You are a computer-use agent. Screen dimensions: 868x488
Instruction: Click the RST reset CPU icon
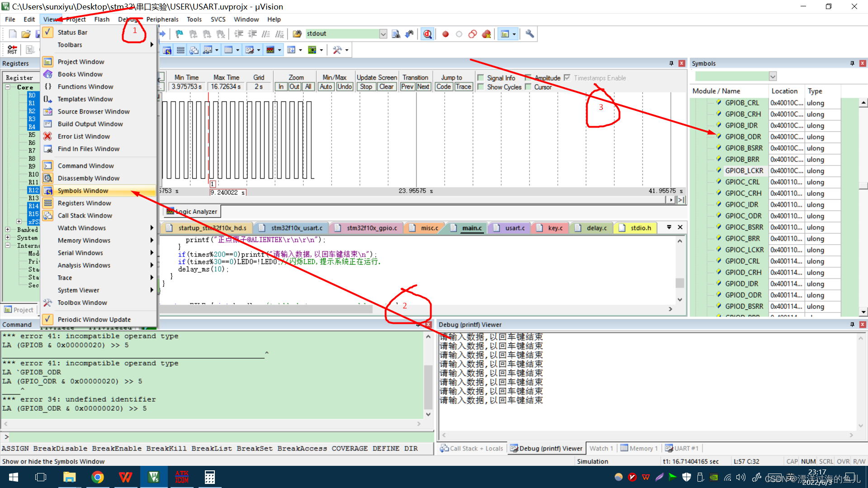point(12,50)
